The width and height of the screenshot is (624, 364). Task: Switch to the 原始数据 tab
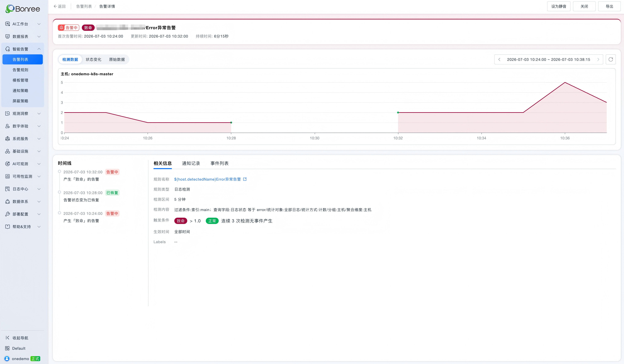click(x=117, y=59)
